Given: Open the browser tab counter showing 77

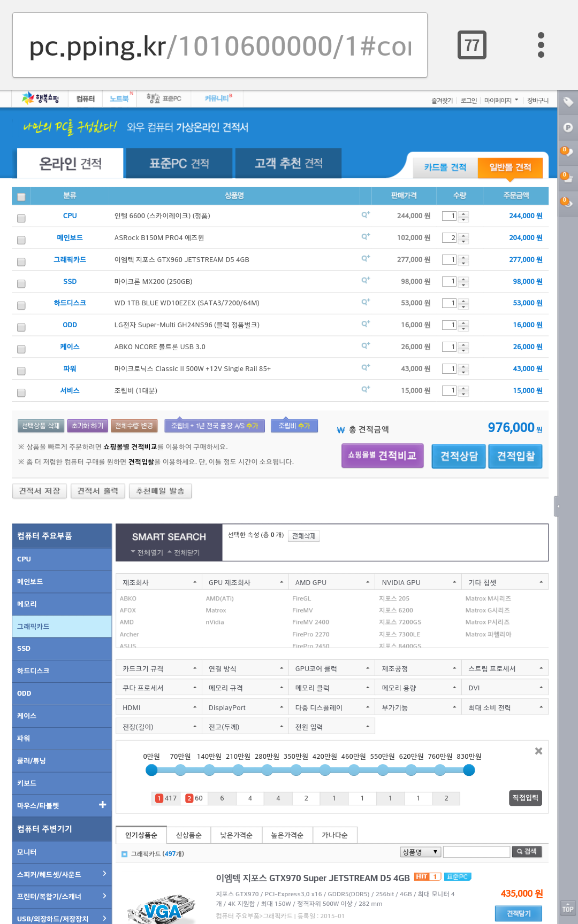Looking at the screenshot, I should (x=471, y=45).
